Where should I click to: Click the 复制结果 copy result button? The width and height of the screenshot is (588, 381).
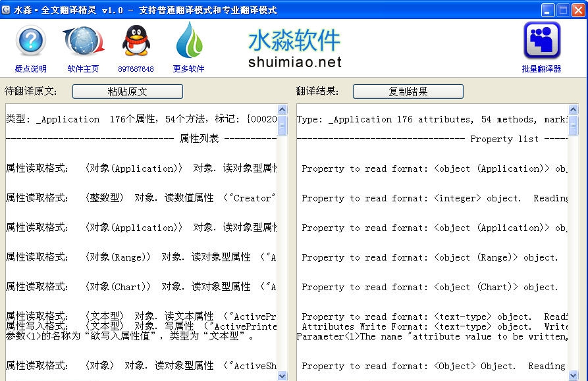click(x=408, y=91)
